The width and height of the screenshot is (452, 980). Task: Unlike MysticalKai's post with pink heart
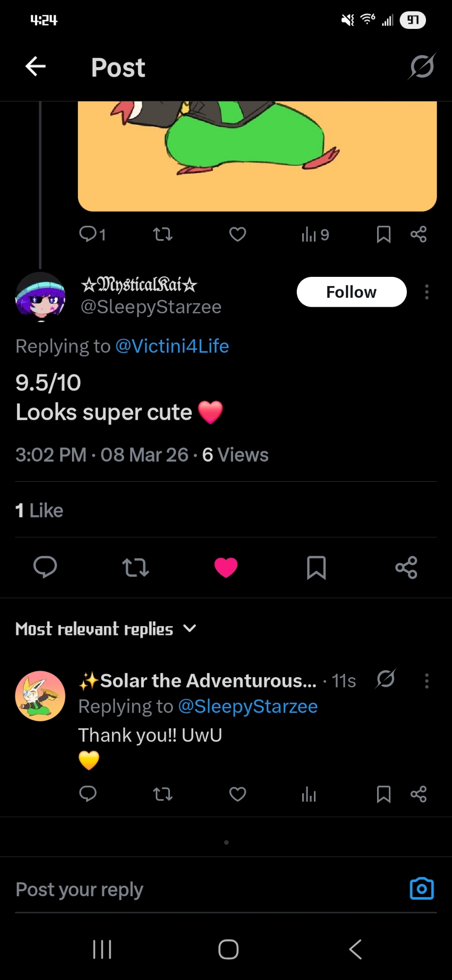226,567
